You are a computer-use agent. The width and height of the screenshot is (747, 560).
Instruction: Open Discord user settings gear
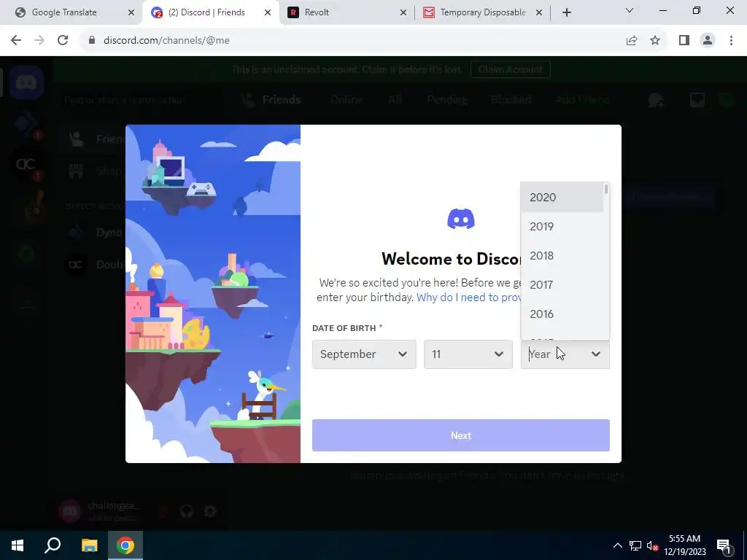[210, 511]
